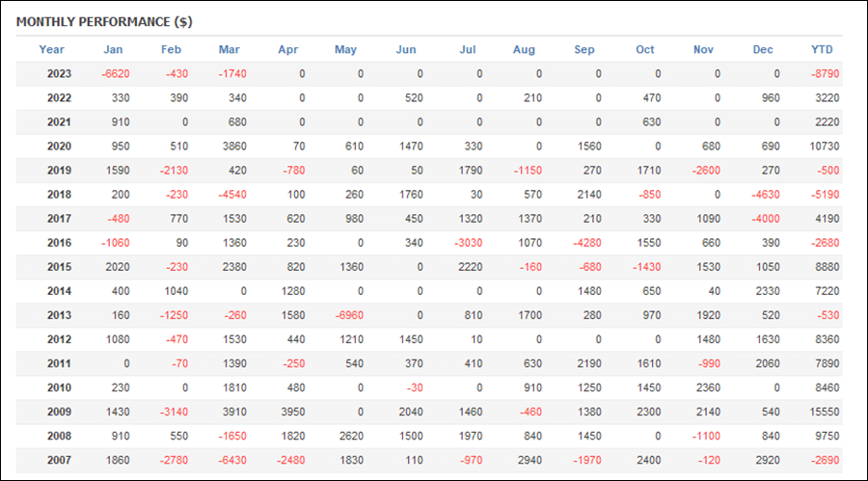Click the 2360 value for November 2010
This screenshot has height=481, width=868.
tap(708, 387)
